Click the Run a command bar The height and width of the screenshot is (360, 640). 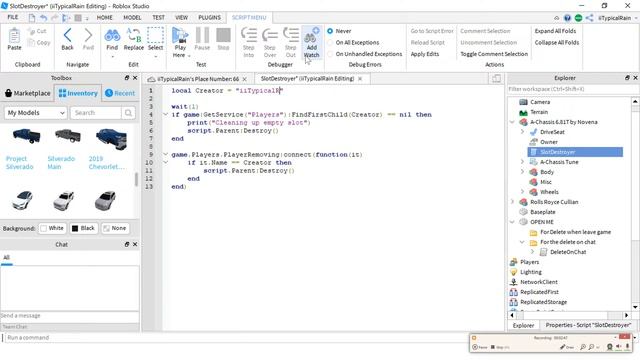pyautogui.click(x=237, y=338)
